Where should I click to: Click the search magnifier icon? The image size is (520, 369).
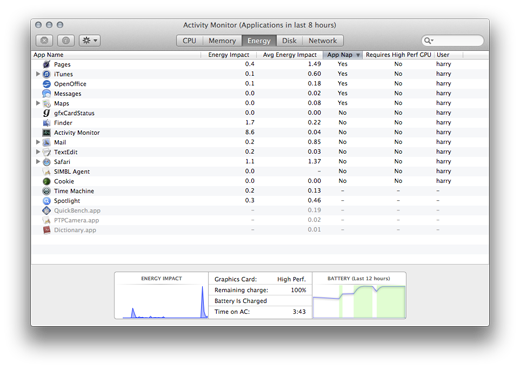click(428, 41)
